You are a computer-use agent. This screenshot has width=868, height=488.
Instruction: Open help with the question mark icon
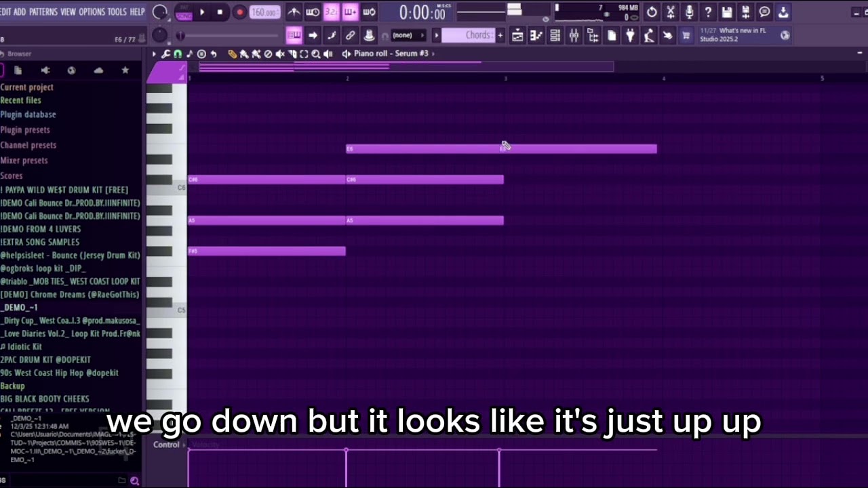pos(708,12)
